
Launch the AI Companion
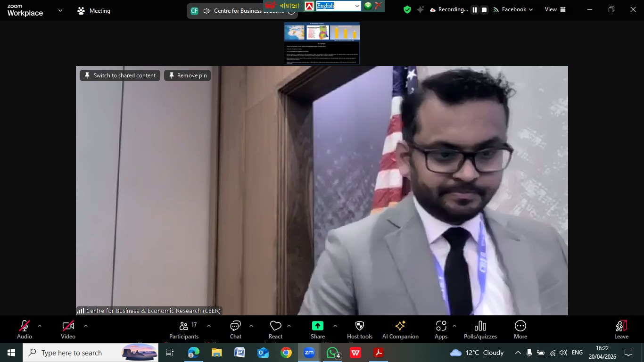[x=400, y=329]
